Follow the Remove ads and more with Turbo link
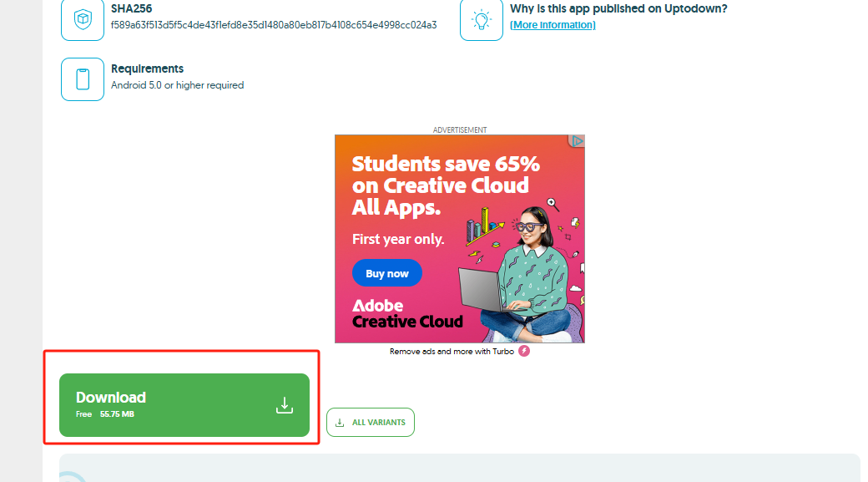Viewport: 868px width, 482px height. click(x=452, y=352)
